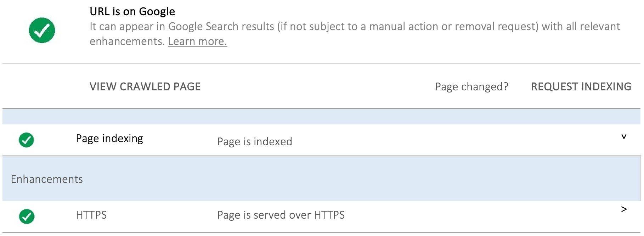
Task: Open the Learn more link
Action: coord(197,41)
